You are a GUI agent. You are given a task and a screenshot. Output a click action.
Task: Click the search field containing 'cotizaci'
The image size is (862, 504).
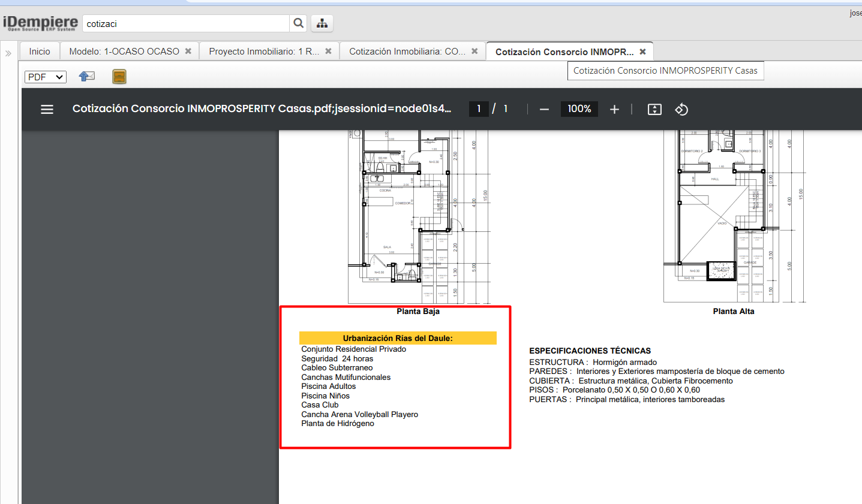pos(186,24)
